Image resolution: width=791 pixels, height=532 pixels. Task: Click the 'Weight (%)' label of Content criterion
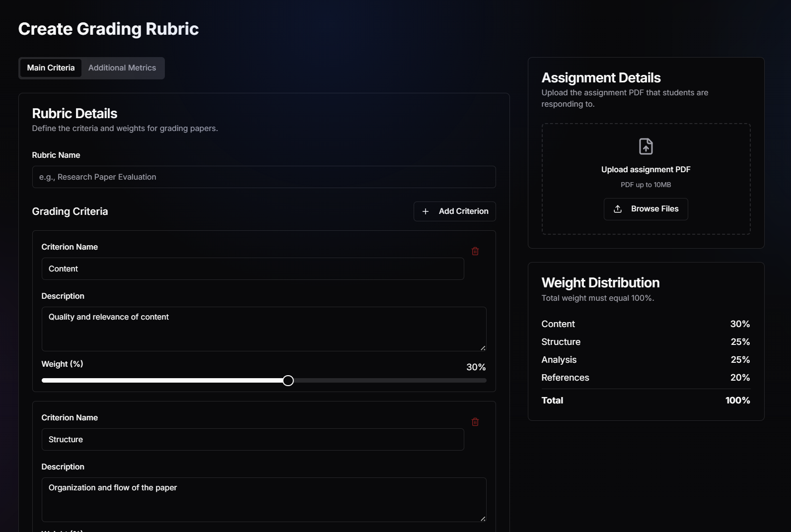point(62,364)
